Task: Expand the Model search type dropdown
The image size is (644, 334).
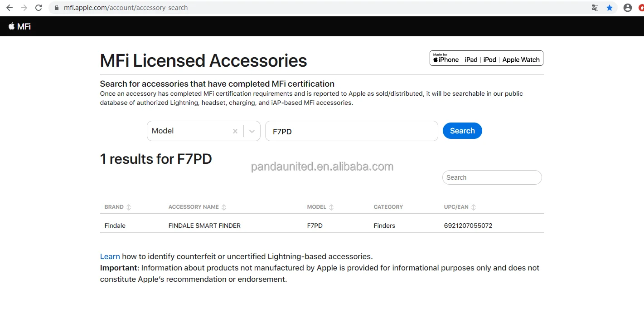Action: 252,131
